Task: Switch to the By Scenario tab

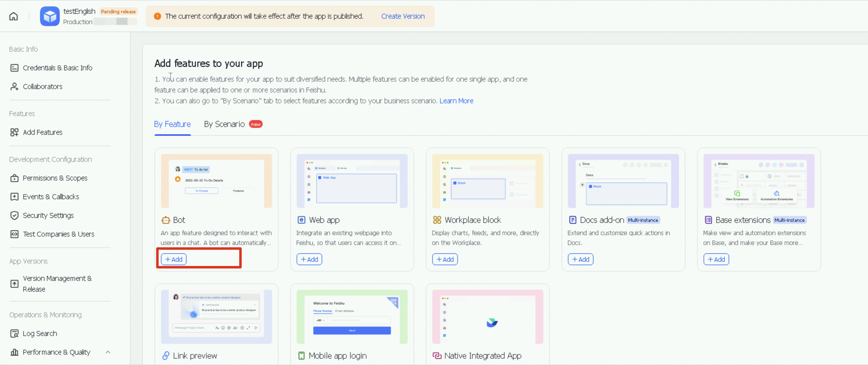Action: click(x=224, y=124)
